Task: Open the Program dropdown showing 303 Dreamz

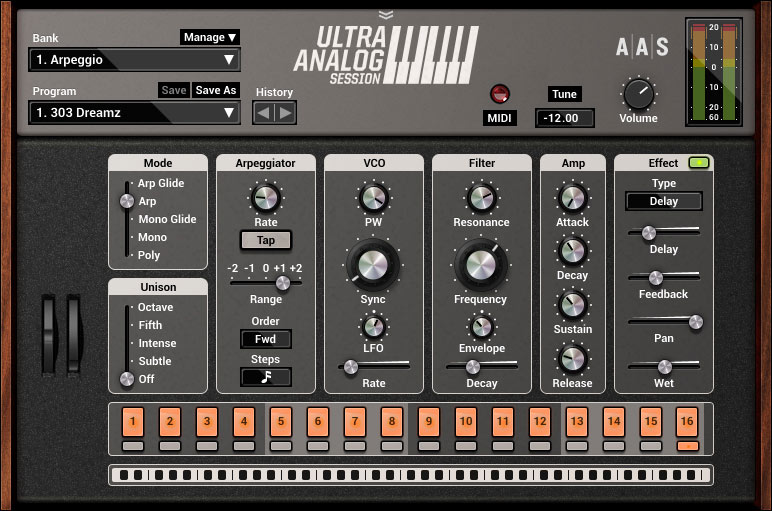Action: [135, 113]
